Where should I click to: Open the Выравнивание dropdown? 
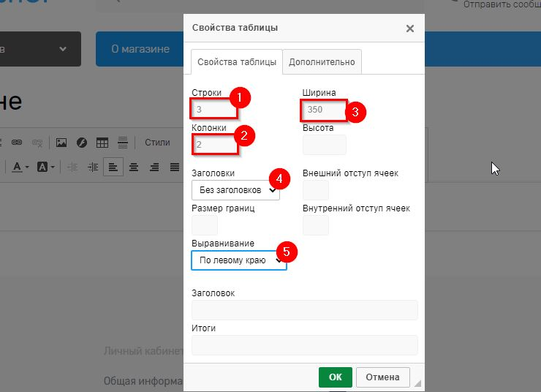point(238,260)
